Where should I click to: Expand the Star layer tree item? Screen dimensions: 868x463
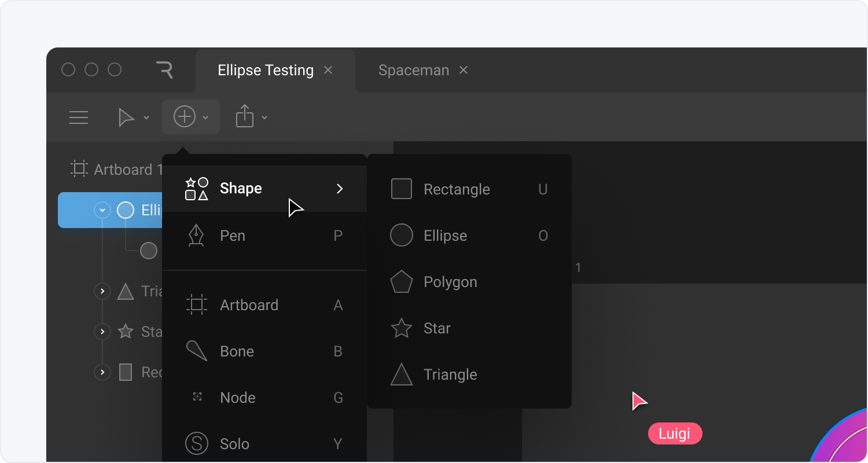pyautogui.click(x=102, y=332)
